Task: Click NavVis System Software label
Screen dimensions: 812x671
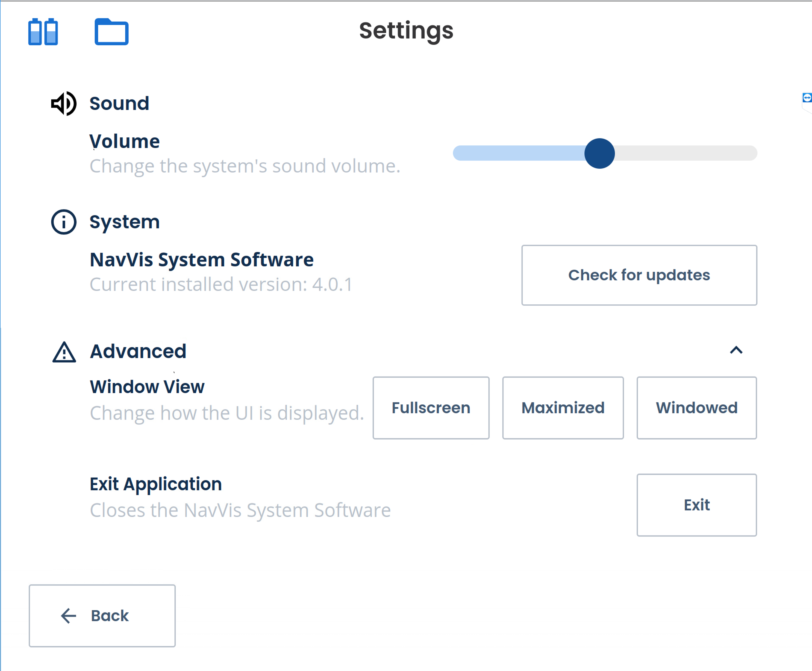Action: click(x=202, y=260)
